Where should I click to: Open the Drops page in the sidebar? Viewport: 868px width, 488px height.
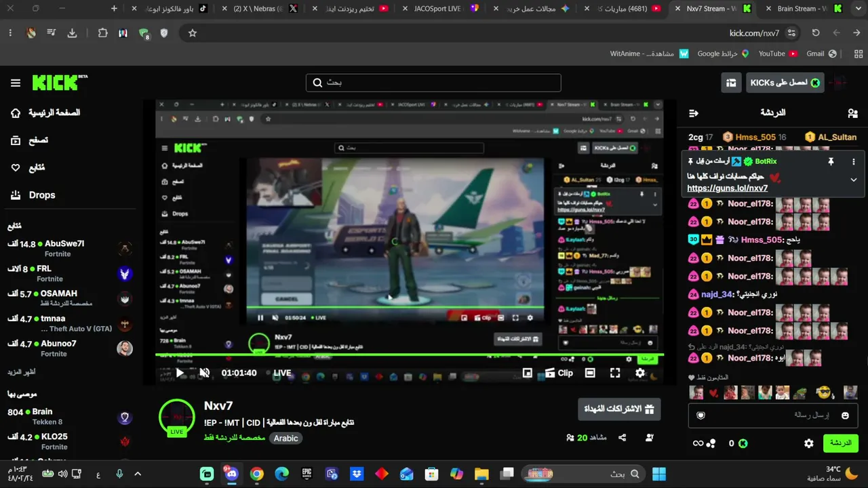pyautogui.click(x=34, y=195)
